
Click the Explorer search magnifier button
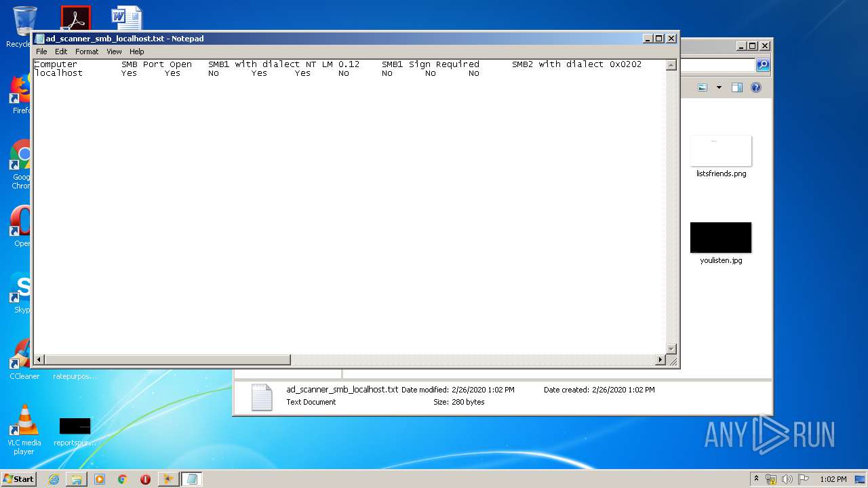coord(763,65)
